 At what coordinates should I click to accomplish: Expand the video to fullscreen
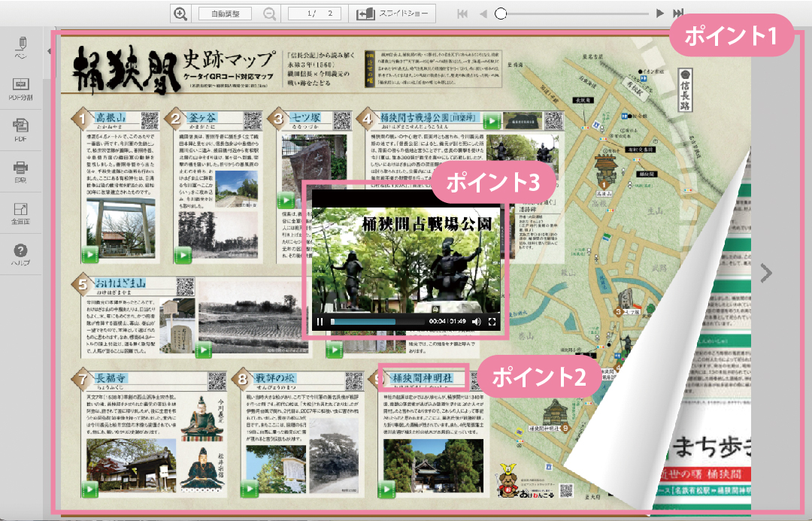(x=493, y=322)
